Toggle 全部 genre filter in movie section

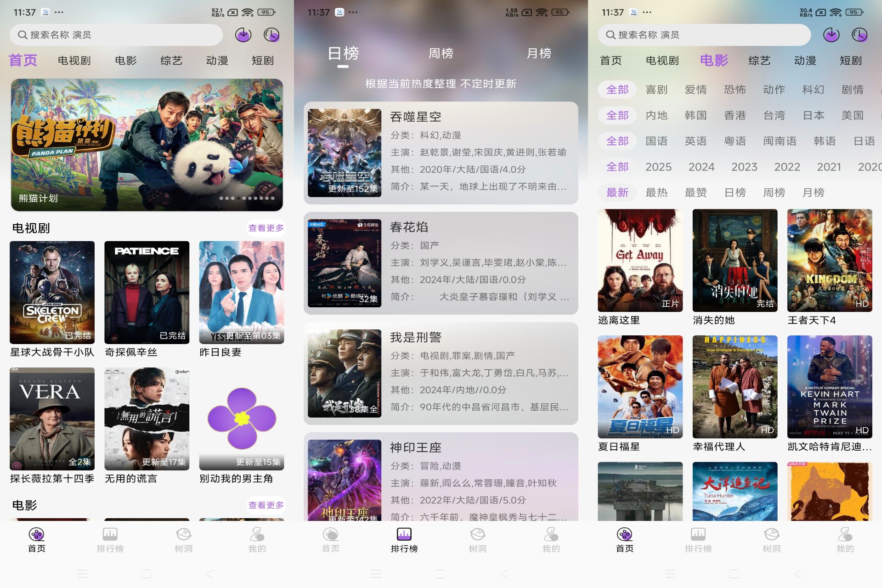616,90
